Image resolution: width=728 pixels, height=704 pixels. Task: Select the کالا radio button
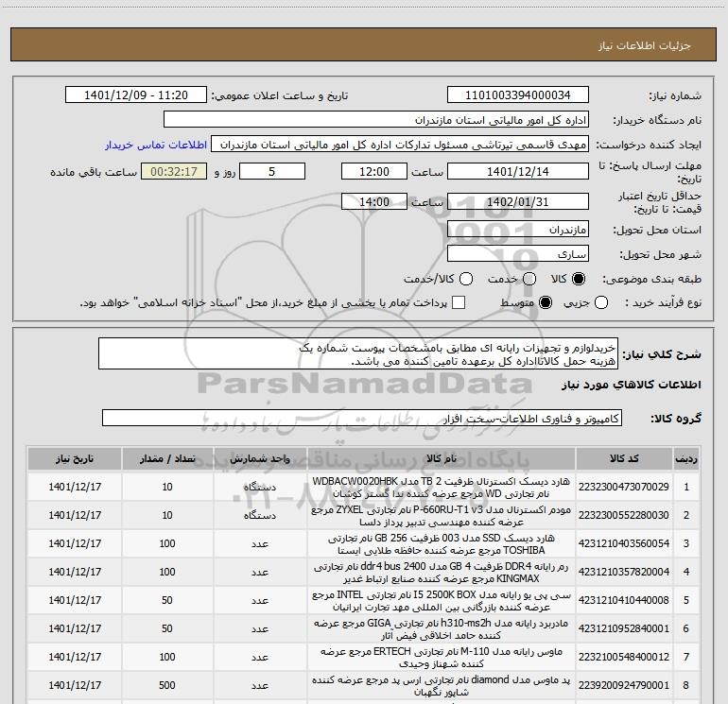click(579, 279)
